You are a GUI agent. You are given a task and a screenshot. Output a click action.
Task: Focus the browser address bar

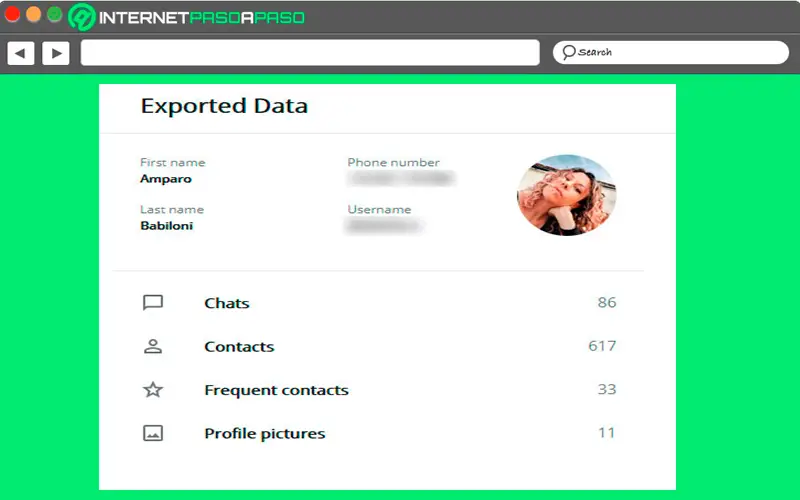click(x=310, y=53)
